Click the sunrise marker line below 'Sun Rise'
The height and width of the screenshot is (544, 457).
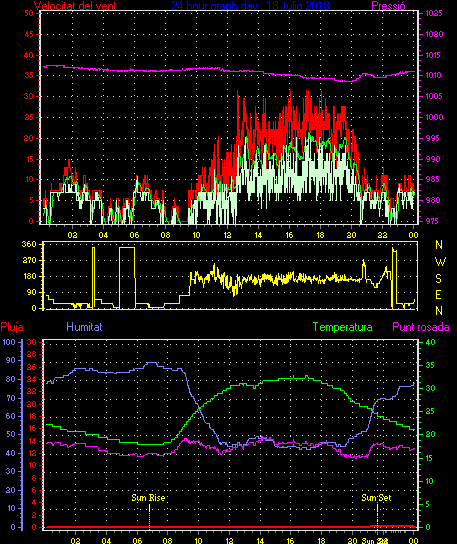[150, 517]
